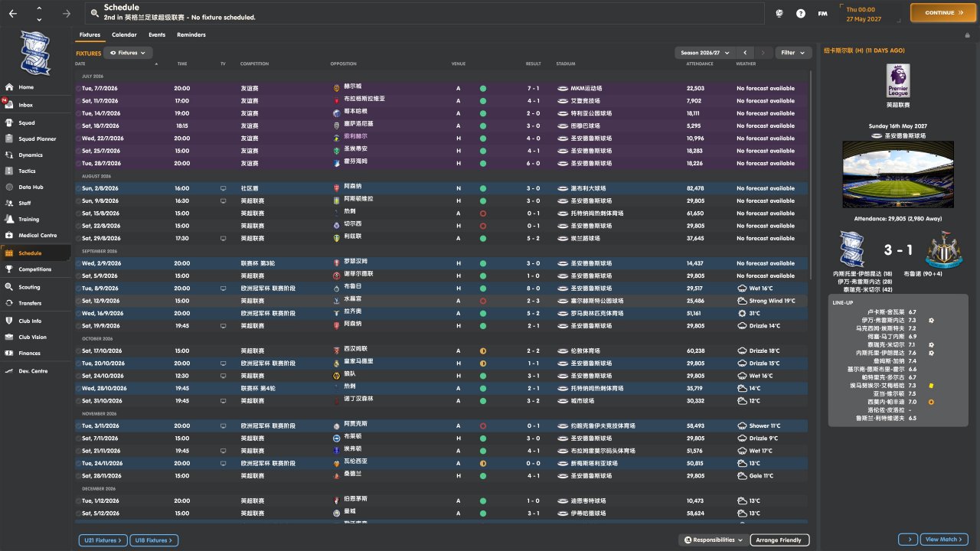This screenshot has height=551, width=980.
Task: Click the stadium photo thumbnail
Action: 898,174
